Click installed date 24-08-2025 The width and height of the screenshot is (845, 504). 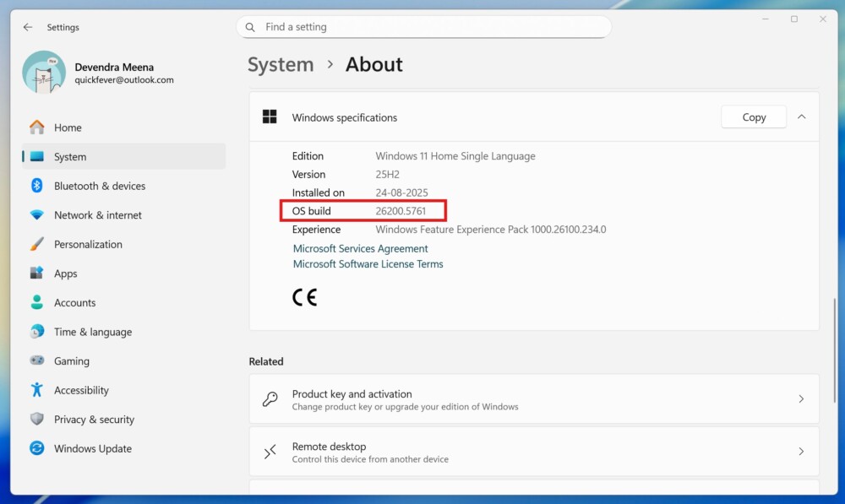point(401,192)
